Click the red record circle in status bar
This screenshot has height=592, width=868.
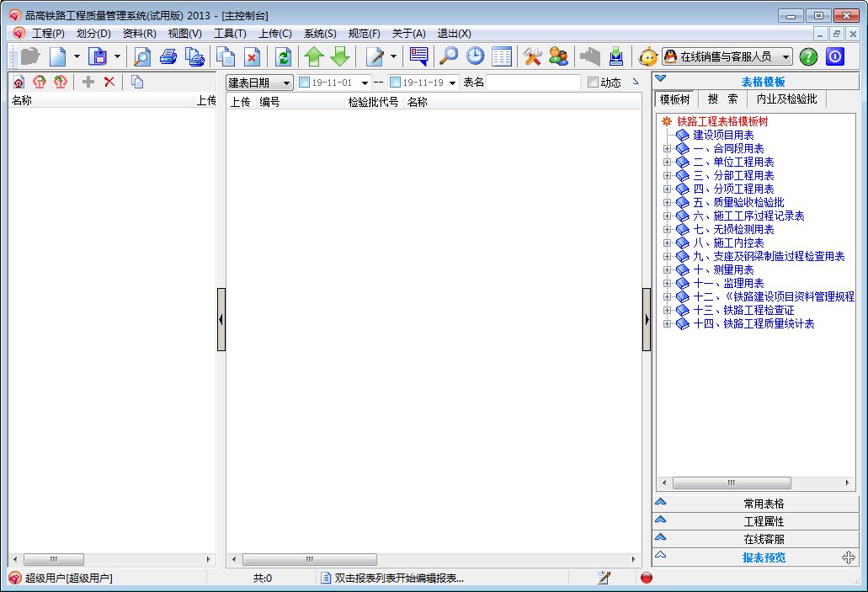[646, 578]
